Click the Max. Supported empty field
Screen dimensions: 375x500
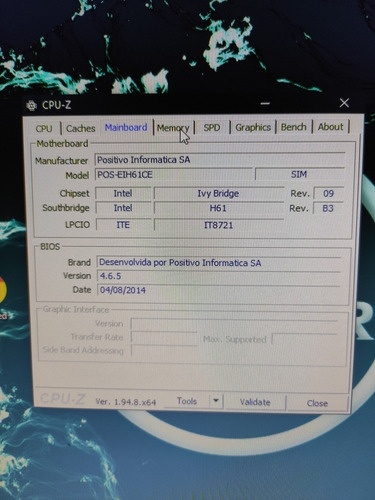tap(305, 339)
